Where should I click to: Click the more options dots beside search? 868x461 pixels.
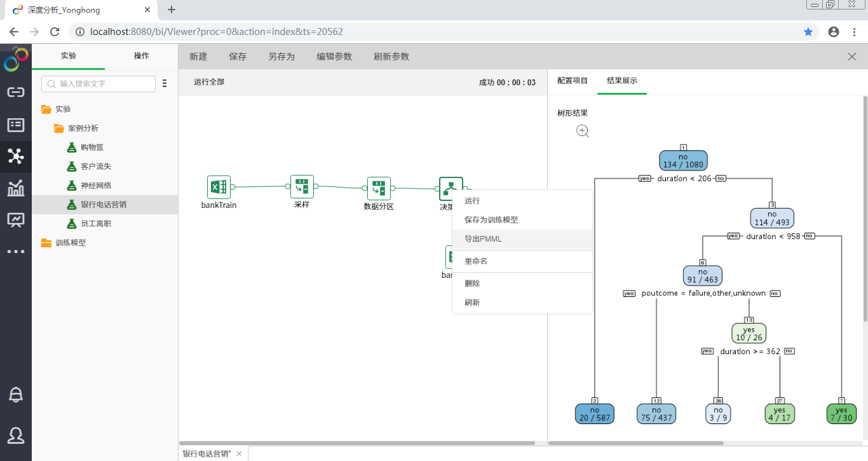pos(165,84)
